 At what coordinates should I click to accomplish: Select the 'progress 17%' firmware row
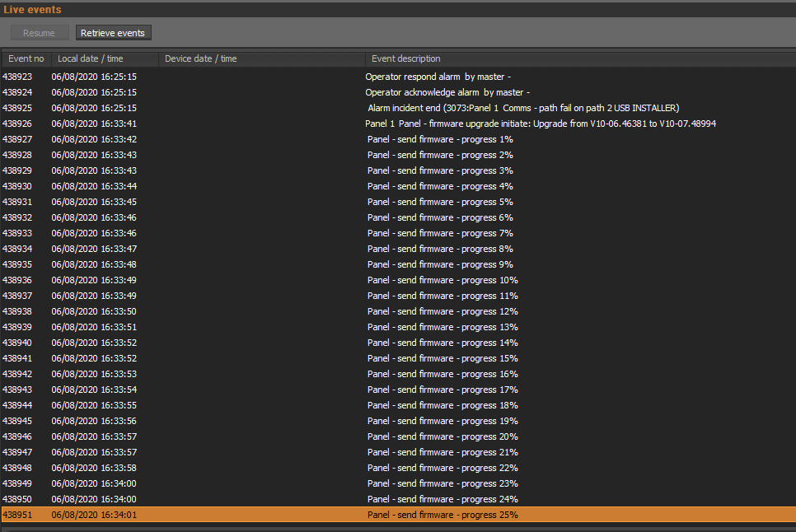(x=398, y=390)
